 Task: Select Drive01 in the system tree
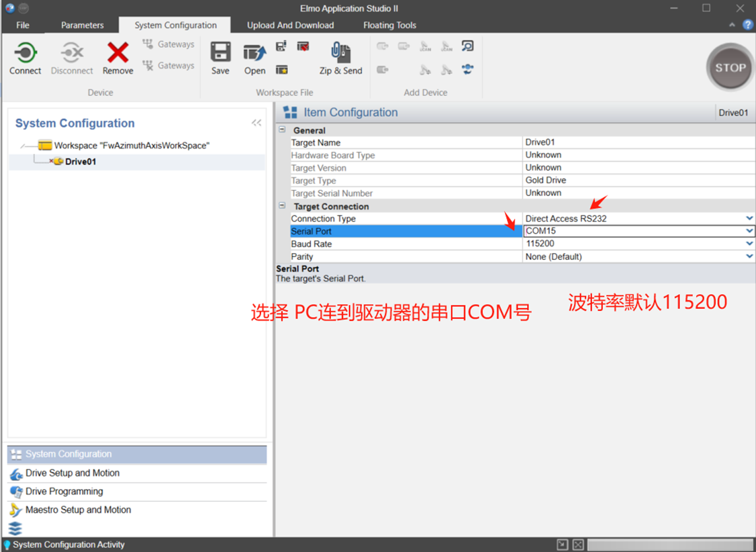point(81,161)
